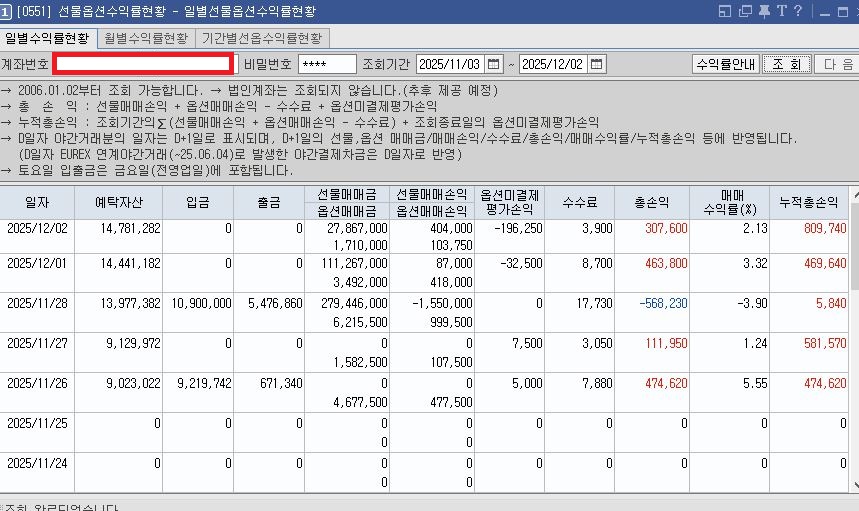Click total P/L value 111,950
Viewport: 859px width, 511px height.
[x=666, y=343]
